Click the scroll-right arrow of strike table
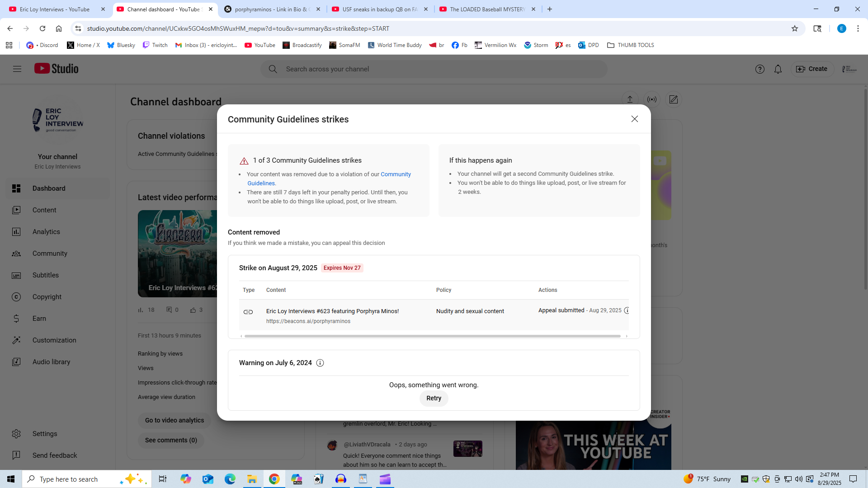Viewport: 868px width, 488px height. (x=627, y=336)
